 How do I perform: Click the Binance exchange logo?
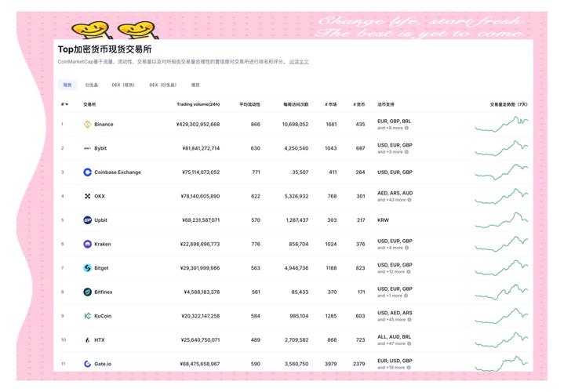(87, 124)
